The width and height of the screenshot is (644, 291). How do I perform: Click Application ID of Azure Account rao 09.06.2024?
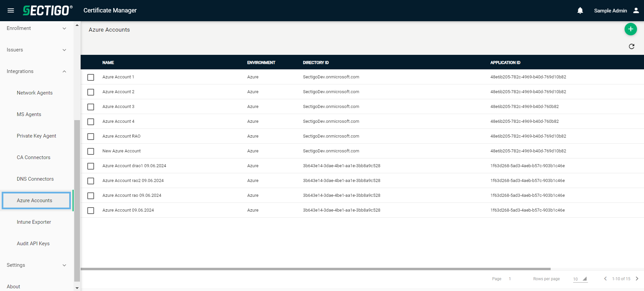coord(527,195)
